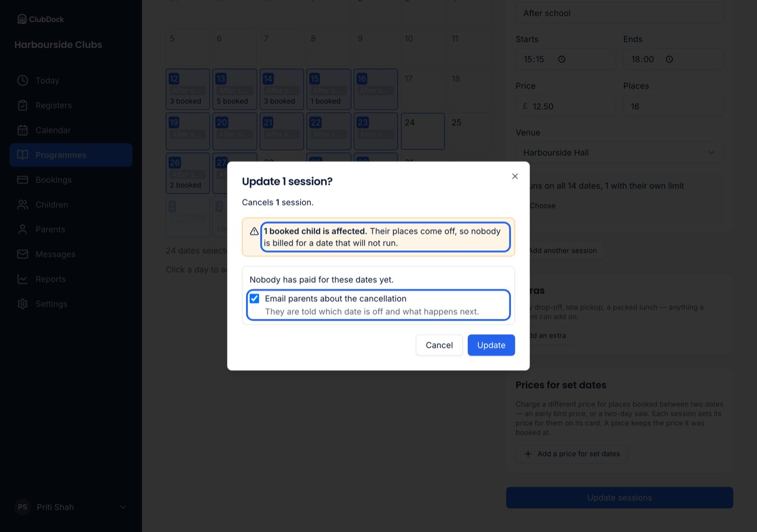
Task: Click the clock icon in Ends field
Action: (669, 59)
